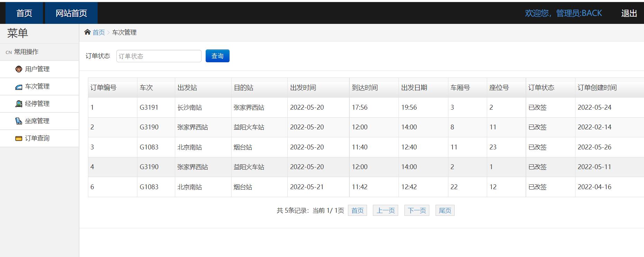Image resolution: width=644 pixels, height=257 pixels.
Task: Click the card icon beside 订单查询
Action: (x=19, y=138)
